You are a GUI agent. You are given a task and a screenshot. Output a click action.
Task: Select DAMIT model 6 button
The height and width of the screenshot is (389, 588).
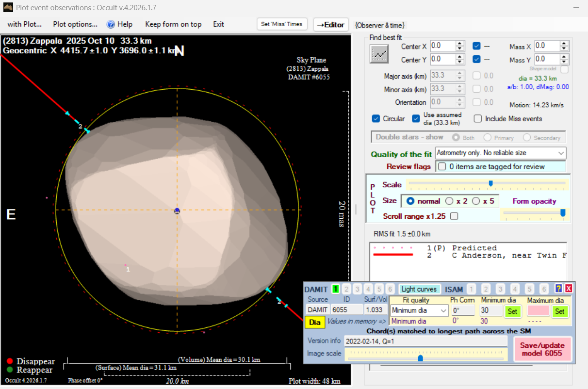(390, 289)
